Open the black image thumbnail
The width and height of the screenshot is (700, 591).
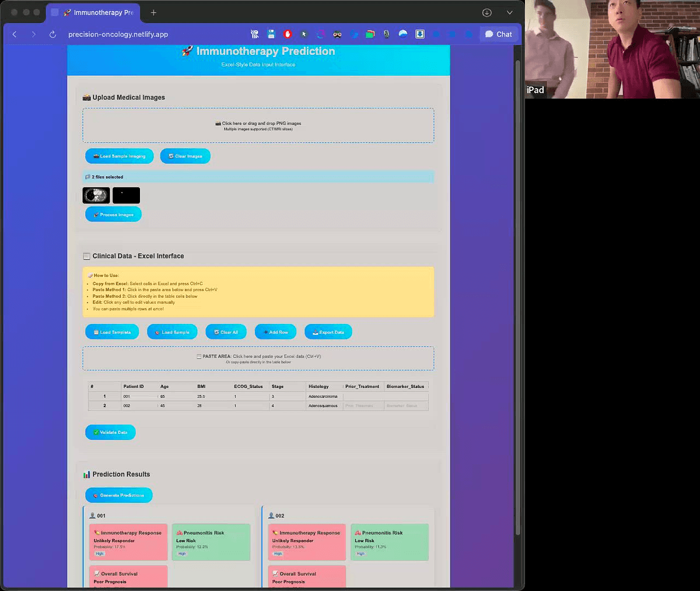tap(126, 195)
